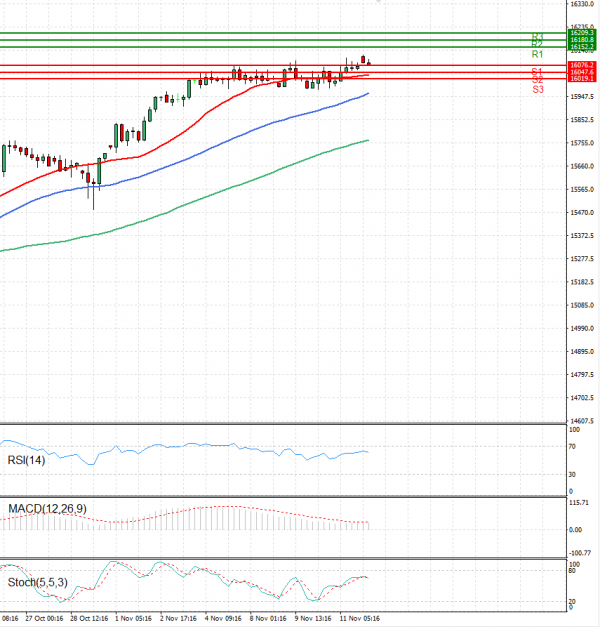Click the 115.71 MACD scale value
600x627 pixels.
579,503
